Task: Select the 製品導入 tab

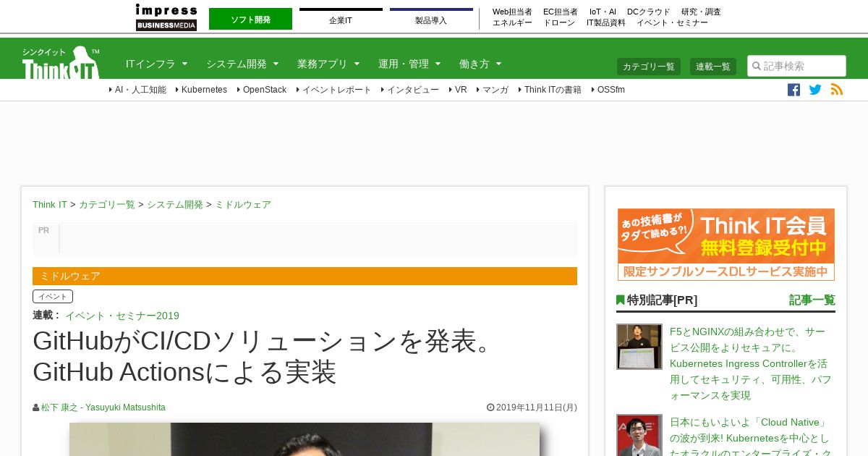Action: pos(431,20)
